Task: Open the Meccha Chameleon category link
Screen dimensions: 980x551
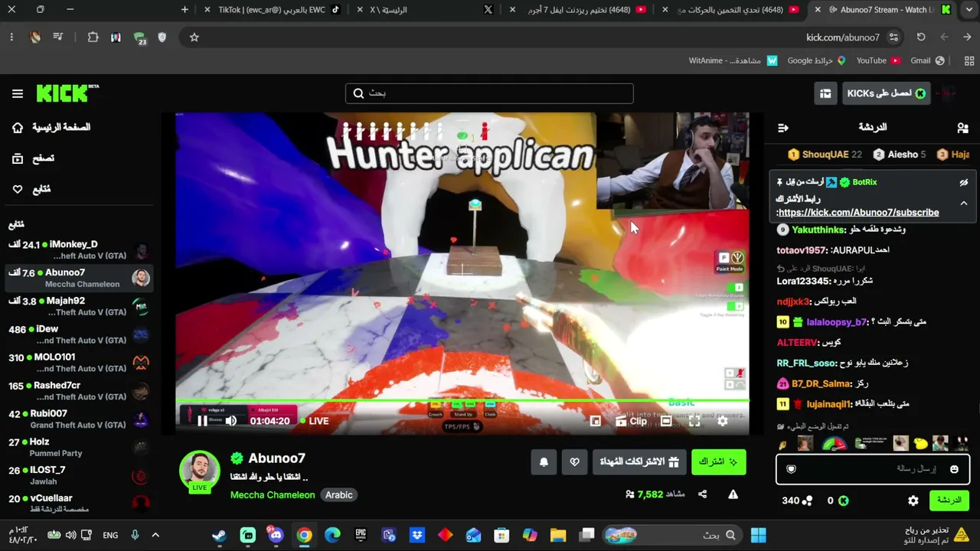Action: 273,495
